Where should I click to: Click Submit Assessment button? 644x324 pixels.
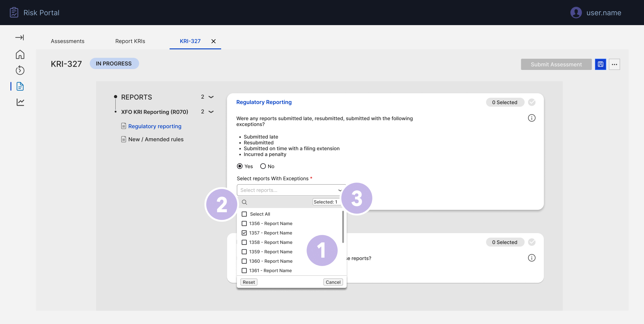pos(556,64)
